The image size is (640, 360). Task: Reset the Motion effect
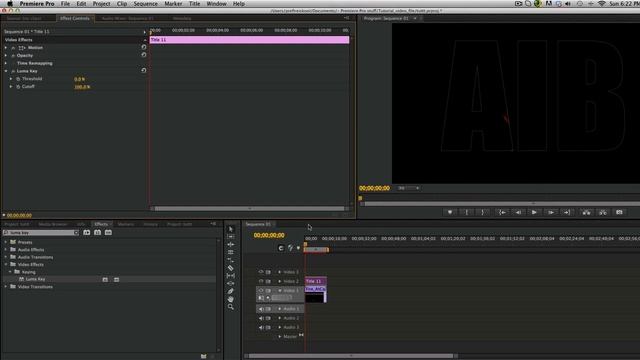pyautogui.click(x=144, y=47)
